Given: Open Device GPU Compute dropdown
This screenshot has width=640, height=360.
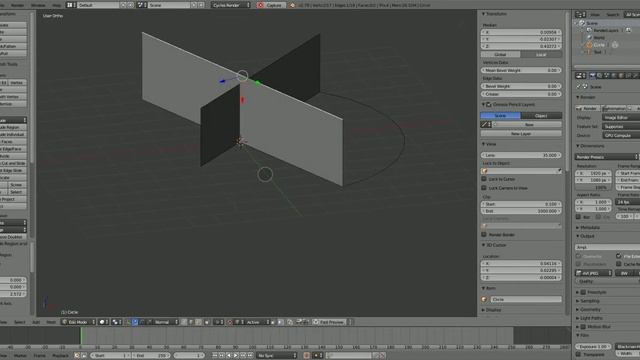Looking at the screenshot, I should [621, 136].
